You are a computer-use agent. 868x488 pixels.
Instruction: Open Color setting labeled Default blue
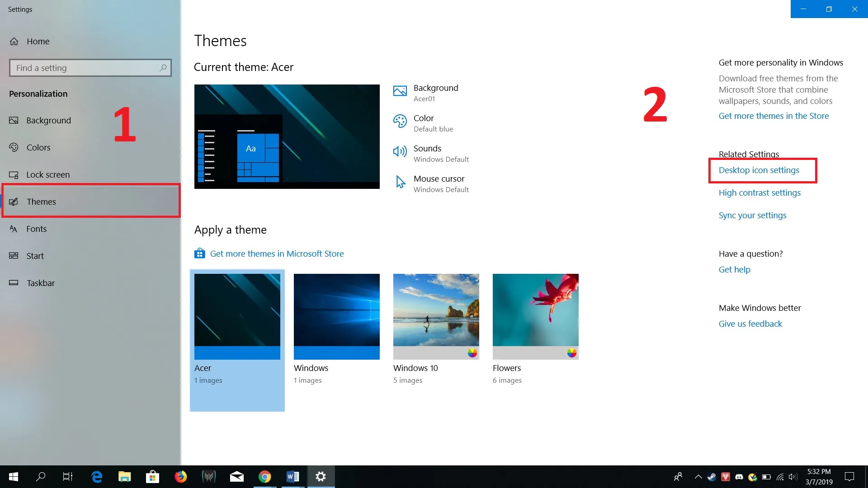click(x=433, y=123)
